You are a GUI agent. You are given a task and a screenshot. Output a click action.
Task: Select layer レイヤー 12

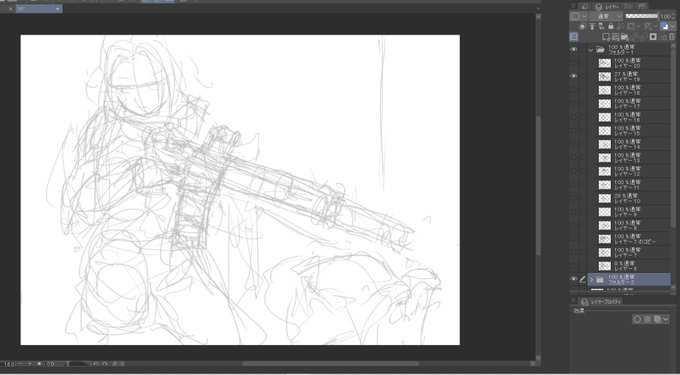630,171
